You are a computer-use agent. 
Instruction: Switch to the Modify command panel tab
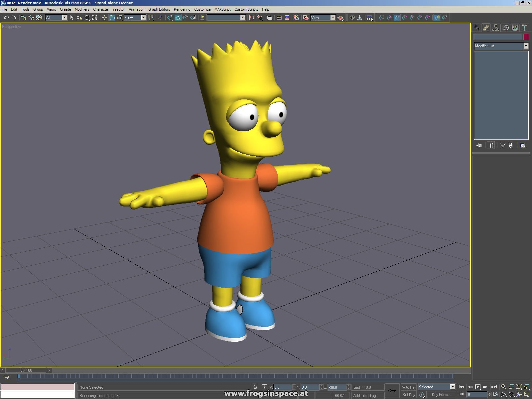click(x=486, y=28)
